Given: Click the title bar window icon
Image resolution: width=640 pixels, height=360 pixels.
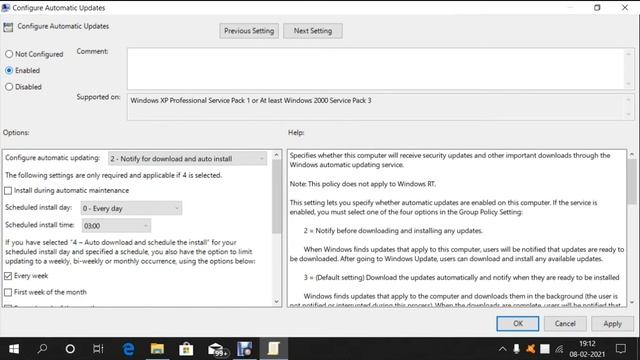Looking at the screenshot, I should [x=6, y=7].
